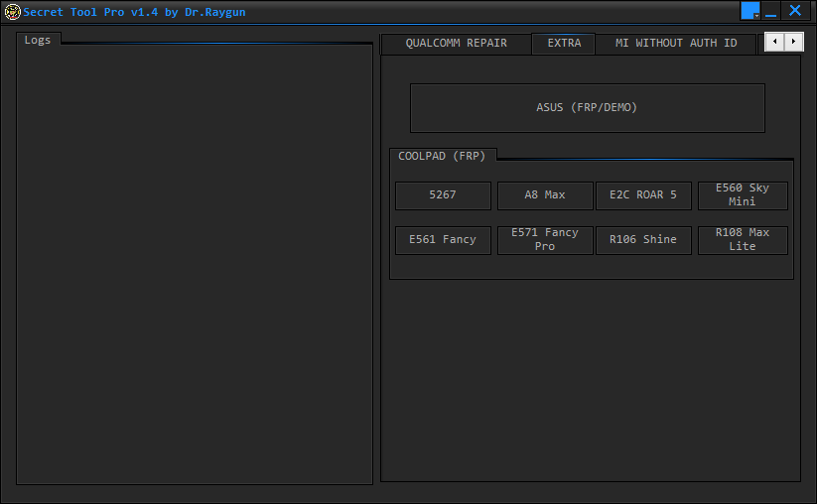Select the EXTRA tab
This screenshot has height=504, width=817.
coord(564,44)
